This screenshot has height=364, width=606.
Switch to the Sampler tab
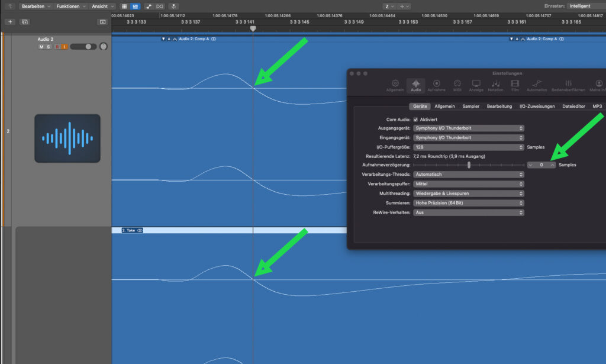[x=470, y=107]
